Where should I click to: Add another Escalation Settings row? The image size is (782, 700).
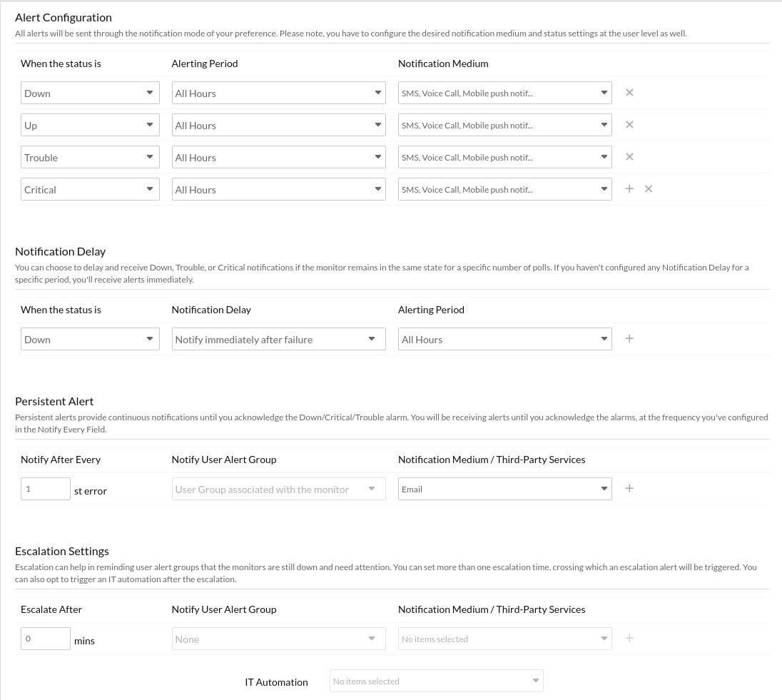tap(629, 639)
